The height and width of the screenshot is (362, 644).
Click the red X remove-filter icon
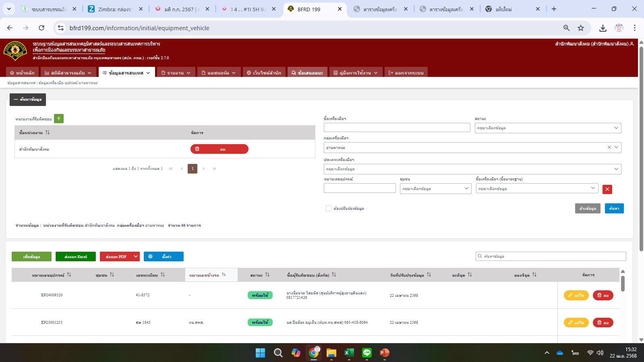pyautogui.click(x=607, y=189)
